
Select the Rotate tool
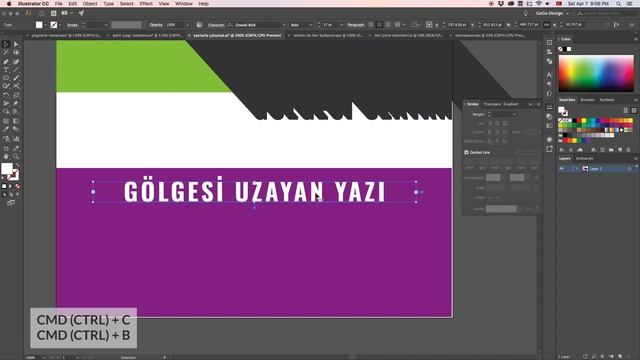click(6, 95)
